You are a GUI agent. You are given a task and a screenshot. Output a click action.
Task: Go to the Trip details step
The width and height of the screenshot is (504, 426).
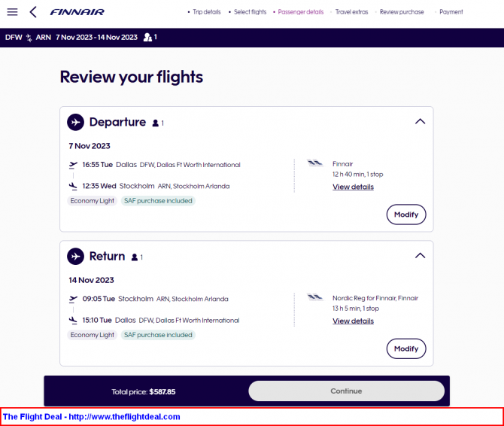coord(207,12)
